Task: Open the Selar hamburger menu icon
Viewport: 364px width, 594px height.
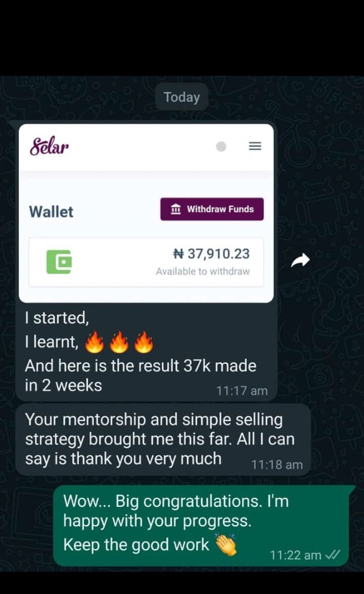Action: click(255, 146)
